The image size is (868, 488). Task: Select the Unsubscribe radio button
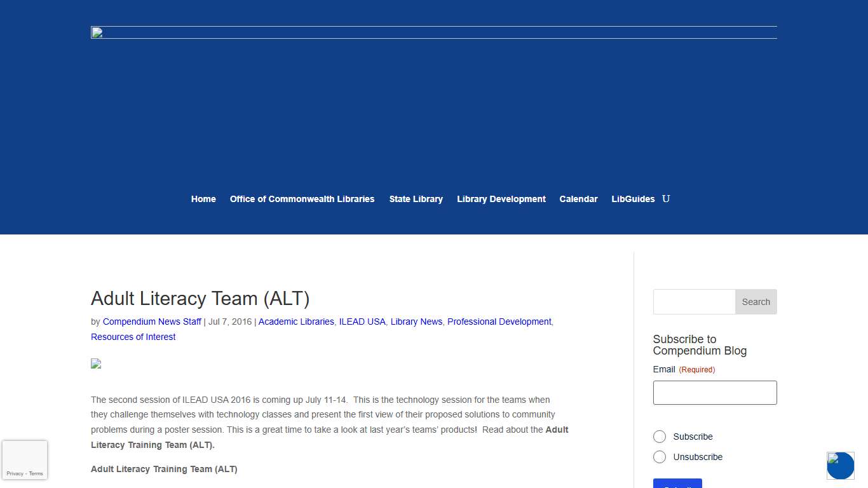(x=660, y=457)
